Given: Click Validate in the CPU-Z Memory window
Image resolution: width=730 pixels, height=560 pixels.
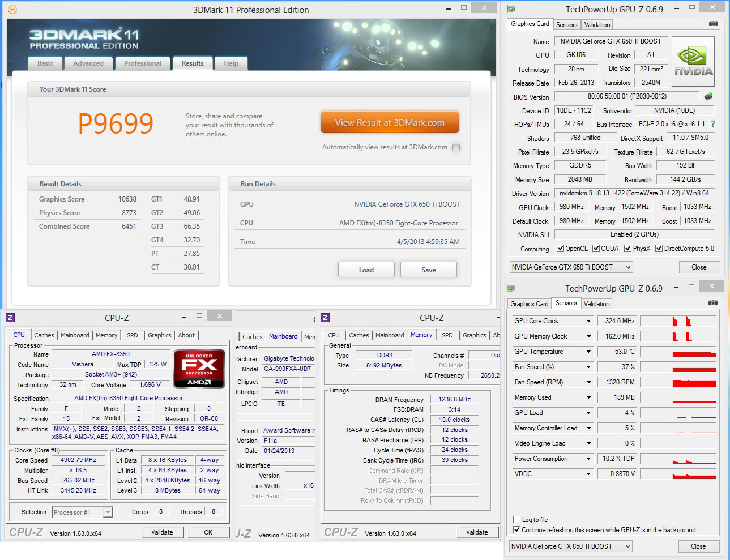Looking at the screenshot, I should tap(477, 532).
